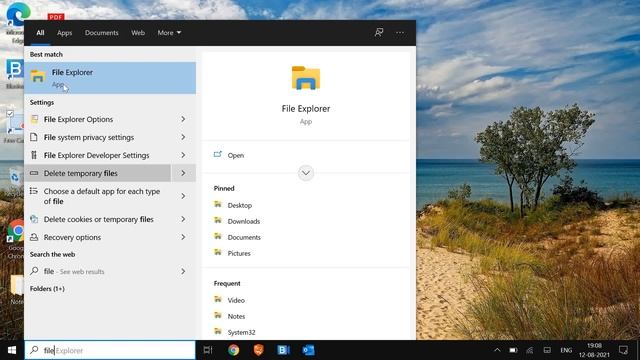This screenshot has height=360, width=640.
Task: Click the ENG language indicator
Action: coord(566,350)
